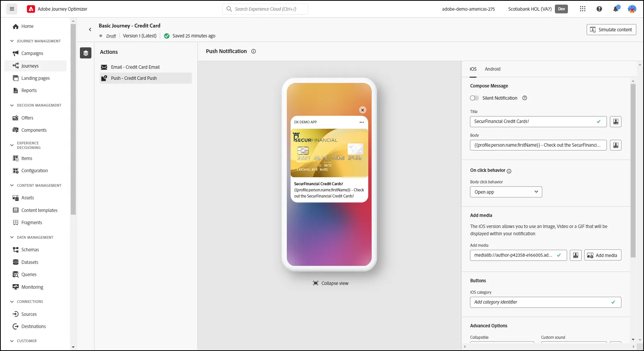The height and width of the screenshot is (351, 644).
Task: Collapse the Decision Management section
Action: [x=12, y=105]
